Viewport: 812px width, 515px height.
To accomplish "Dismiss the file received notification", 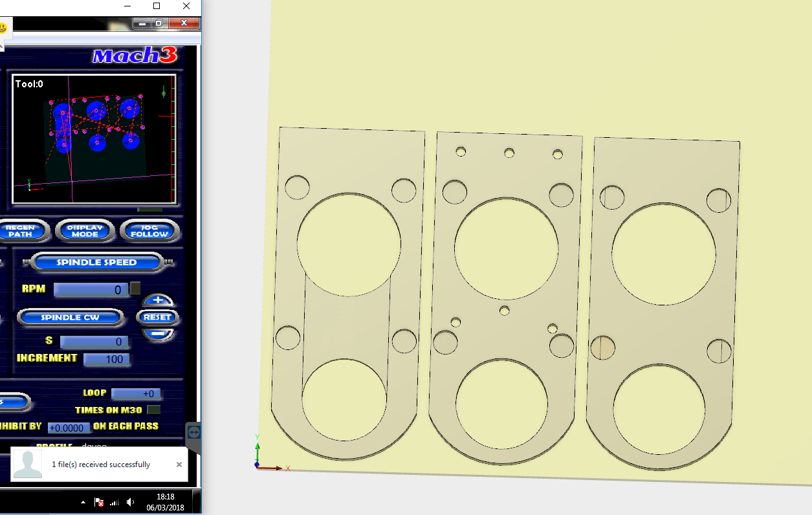I will [x=179, y=465].
